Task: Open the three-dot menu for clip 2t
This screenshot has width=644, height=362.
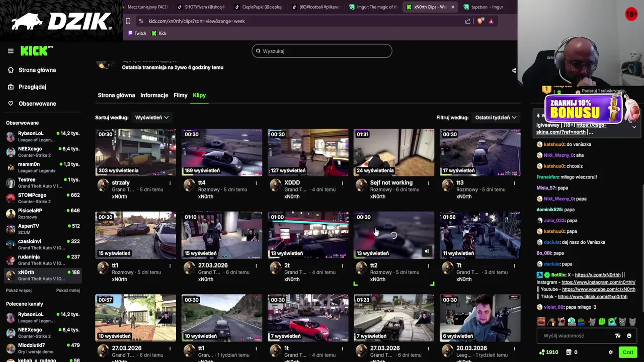Action: (x=342, y=265)
